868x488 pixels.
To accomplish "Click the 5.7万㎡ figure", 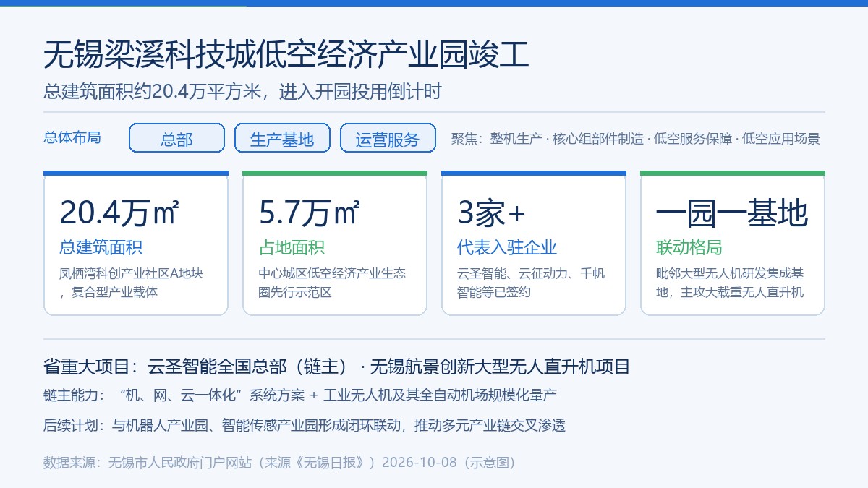I will (310, 213).
